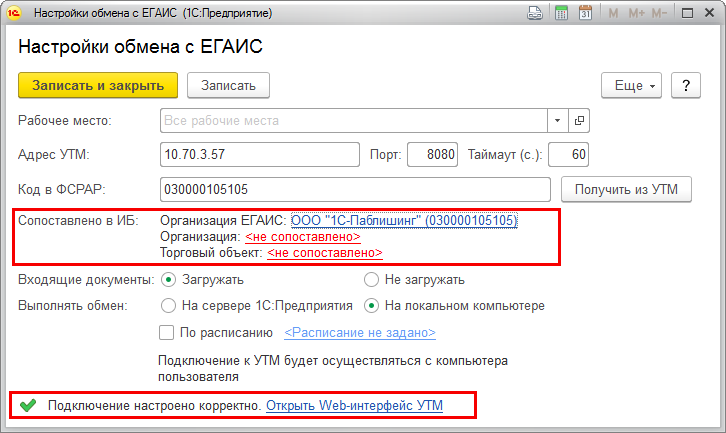
Task: Click Записать и закрыть button
Action: tap(98, 86)
